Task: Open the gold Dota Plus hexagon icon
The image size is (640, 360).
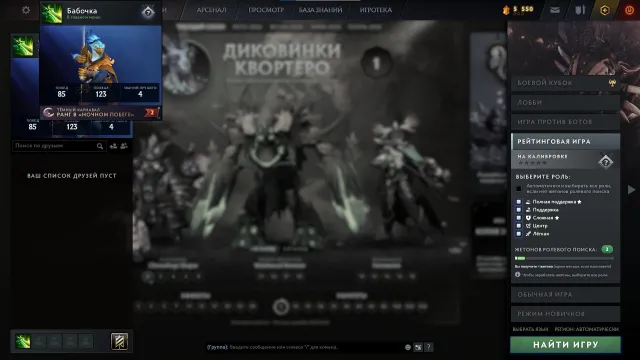Action: pyautogui.click(x=604, y=10)
